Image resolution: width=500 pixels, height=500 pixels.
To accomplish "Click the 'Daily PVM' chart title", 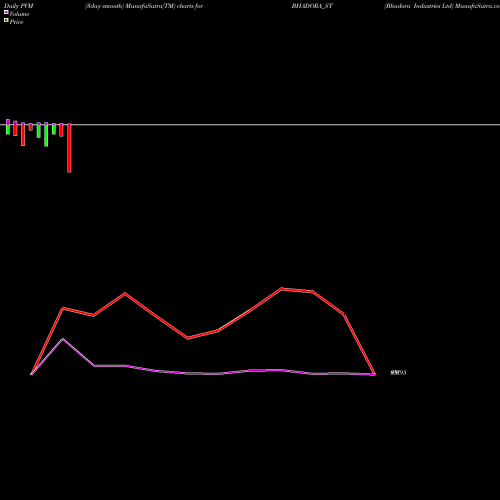I will pyautogui.click(x=19, y=6).
